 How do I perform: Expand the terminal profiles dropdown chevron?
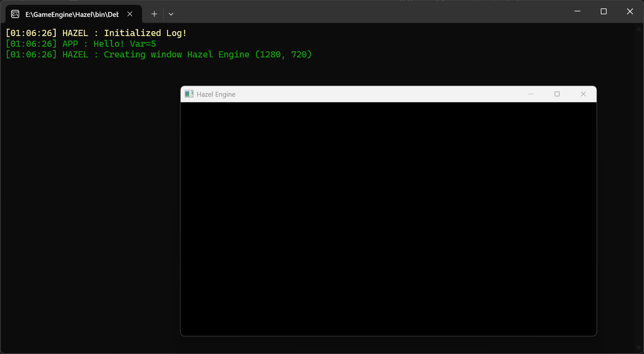171,14
